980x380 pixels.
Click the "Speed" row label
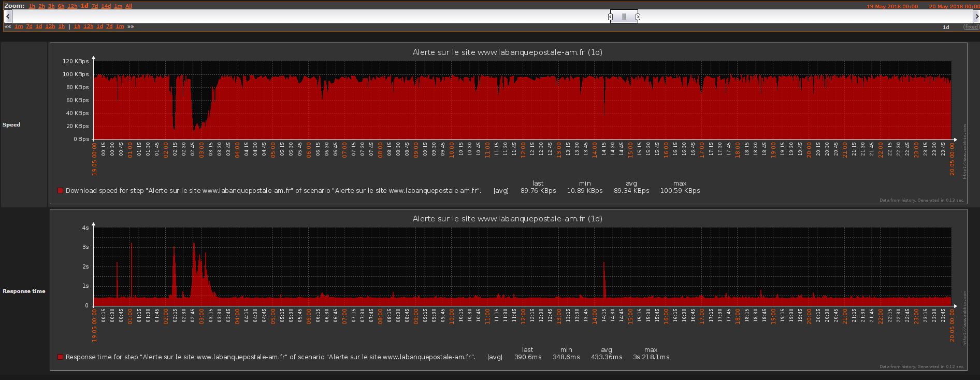tap(11, 125)
